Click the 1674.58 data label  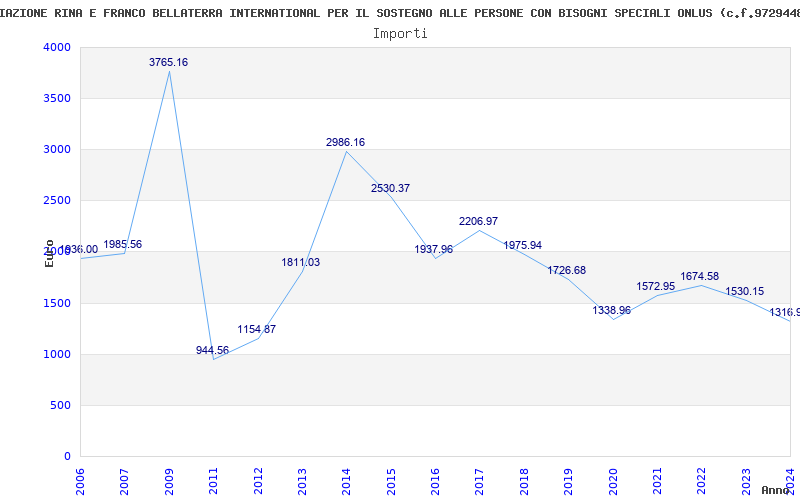[699, 277]
